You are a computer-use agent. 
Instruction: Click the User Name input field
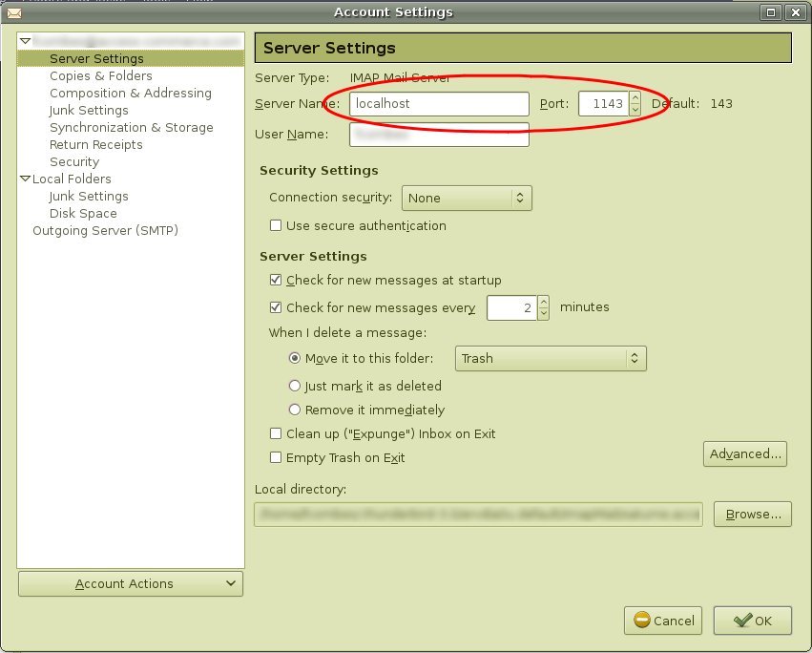439,135
